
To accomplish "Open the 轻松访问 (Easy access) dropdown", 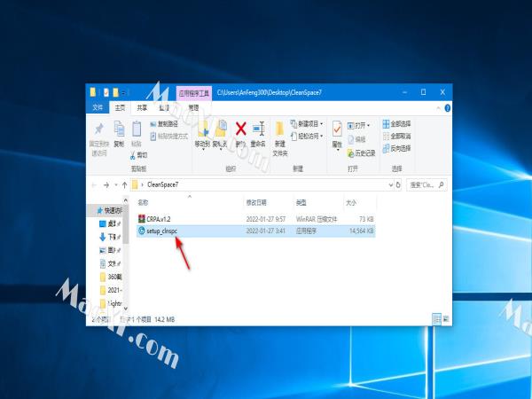I will pyautogui.click(x=307, y=136).
